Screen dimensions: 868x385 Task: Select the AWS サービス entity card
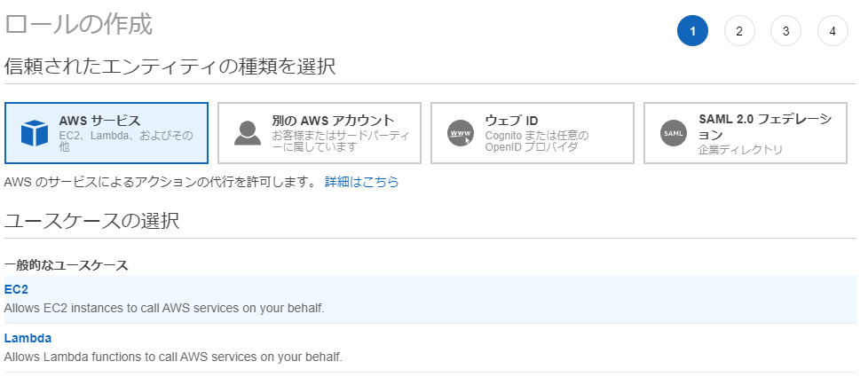(x=107, y=133)
